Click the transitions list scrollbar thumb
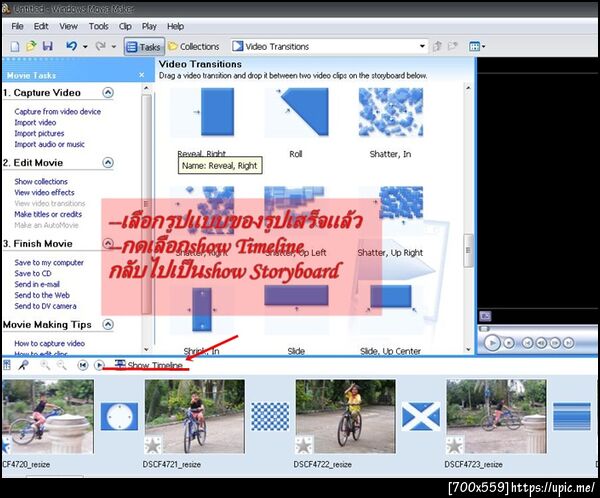This screenshot has height=498, width=600. point(468,250)
